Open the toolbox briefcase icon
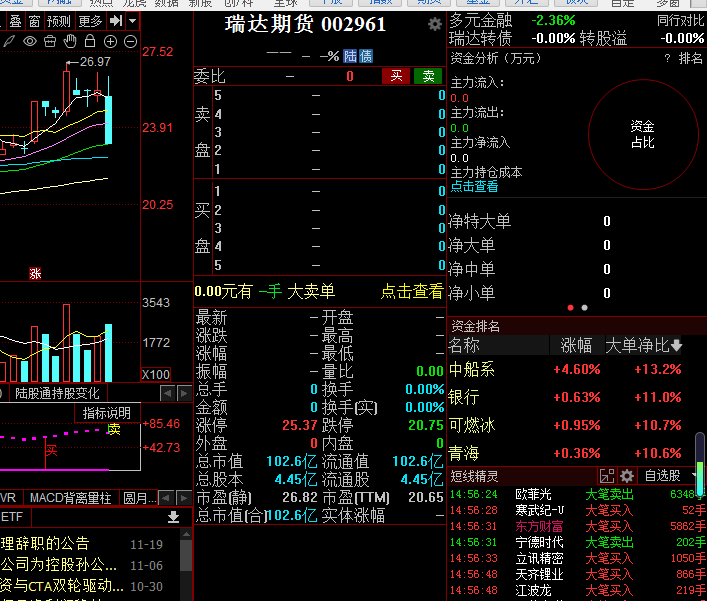The width and height of the screenshot is (707, 601). click(x=50, y=41)
